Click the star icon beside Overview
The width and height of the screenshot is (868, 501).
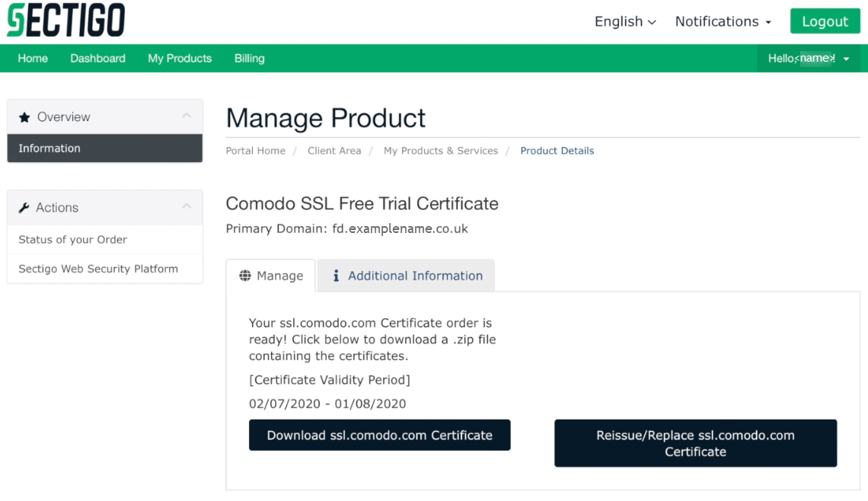(24, 117)
